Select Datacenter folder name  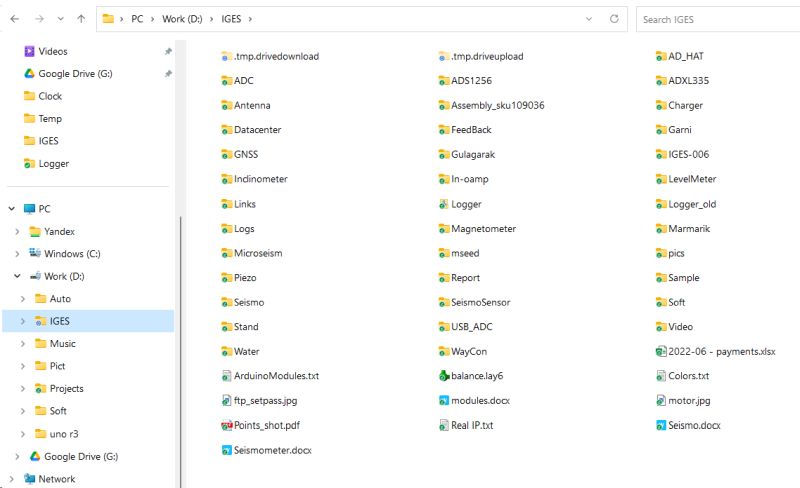pyautogui.click(x=258, y=130)
